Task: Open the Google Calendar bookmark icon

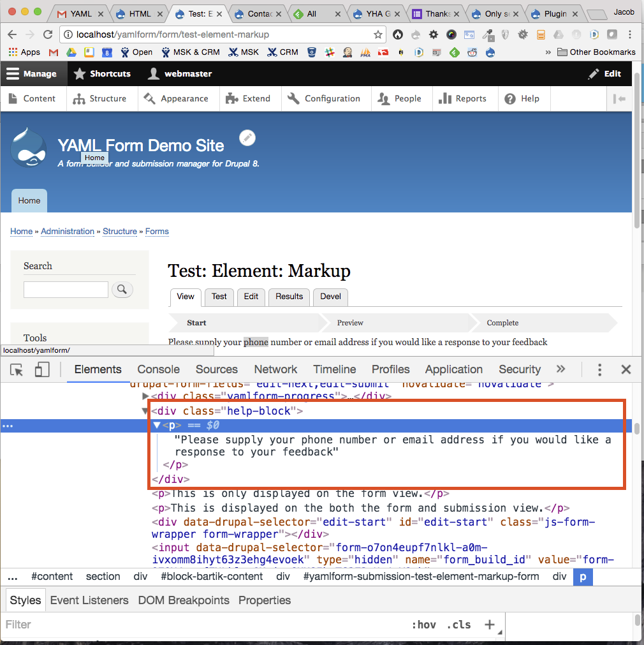Action: click(107, 52)
